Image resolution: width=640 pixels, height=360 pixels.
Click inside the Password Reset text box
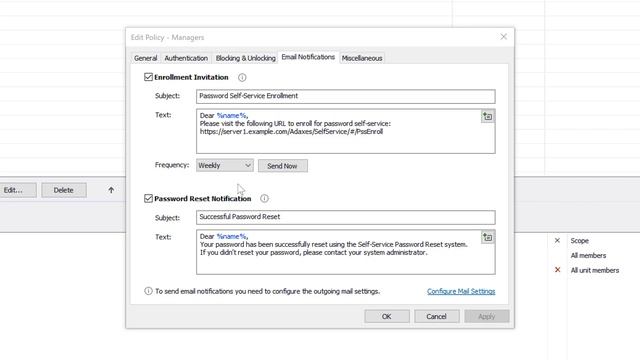click(x=345, y=252)
